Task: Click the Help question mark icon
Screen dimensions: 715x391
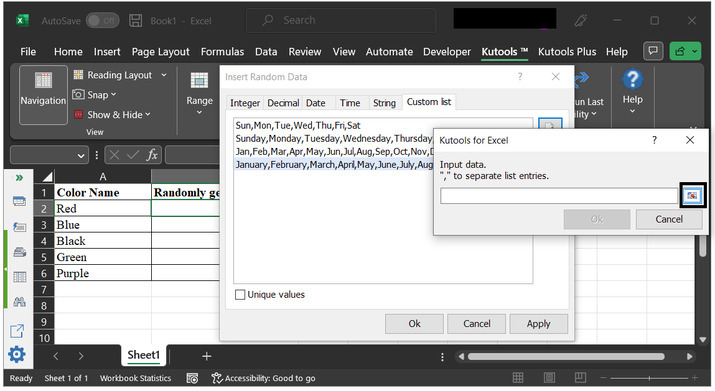Action: coord(632,79)
